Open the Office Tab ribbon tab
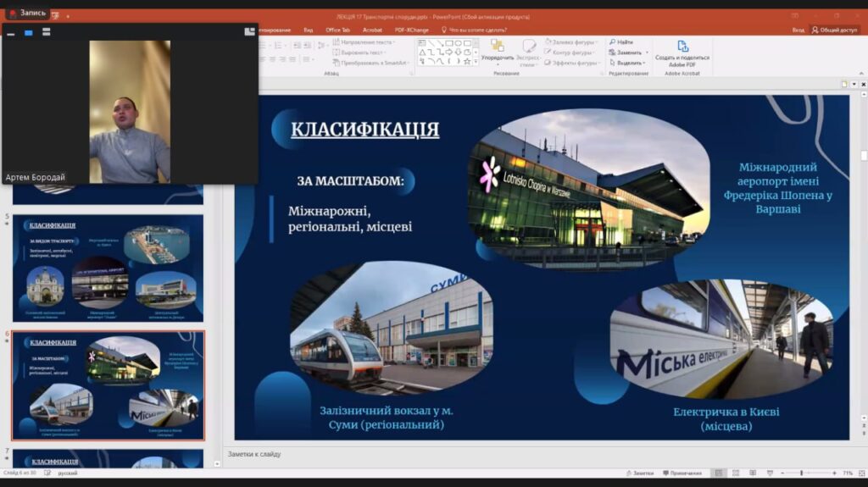 point(337,30)
